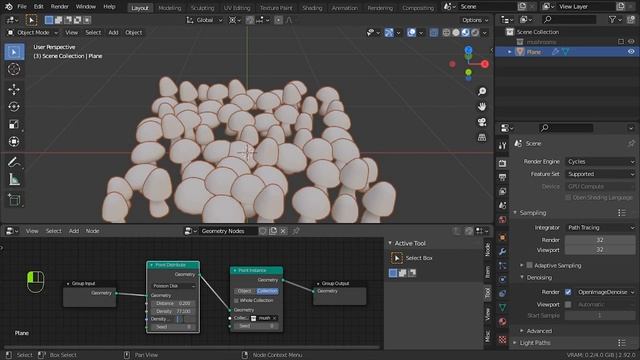Switch Point Instance to Collection mode

pyautogui.click(x=267, y=291)
